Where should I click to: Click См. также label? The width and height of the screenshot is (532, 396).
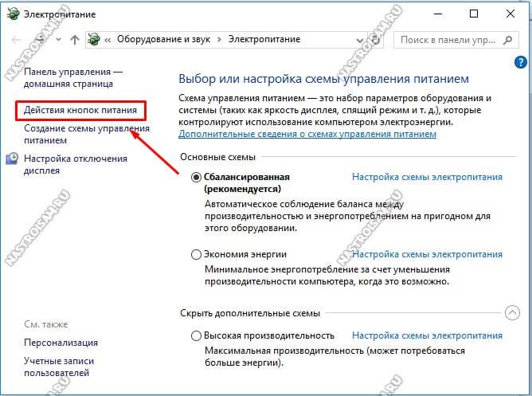point(46,324)
